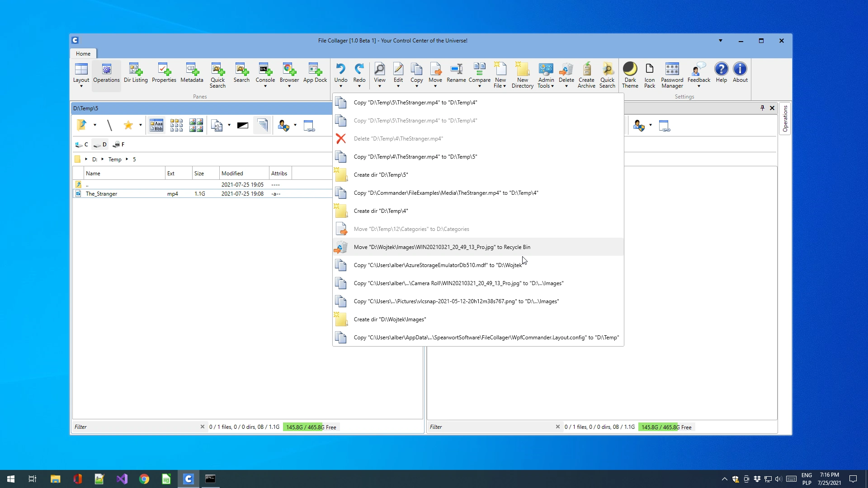
Task: Select entry Move WIN20210321 jpg to Recycle Bin
Action: (478, 247)
